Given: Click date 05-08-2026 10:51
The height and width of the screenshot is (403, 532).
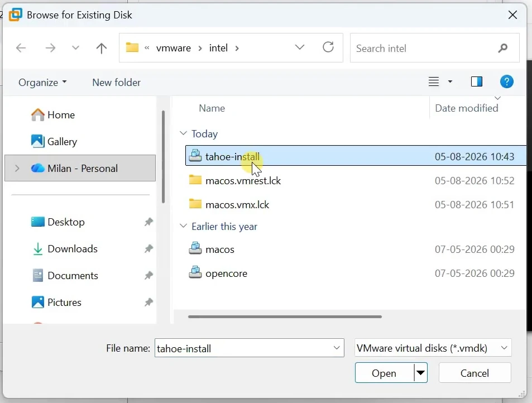Looking at the screenshot, I should 475,204.
